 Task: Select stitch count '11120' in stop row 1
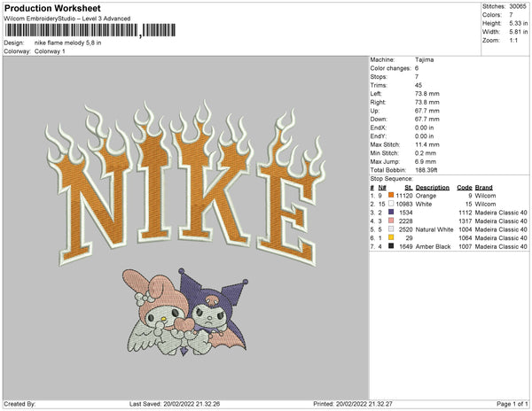[x=404, y=196]
